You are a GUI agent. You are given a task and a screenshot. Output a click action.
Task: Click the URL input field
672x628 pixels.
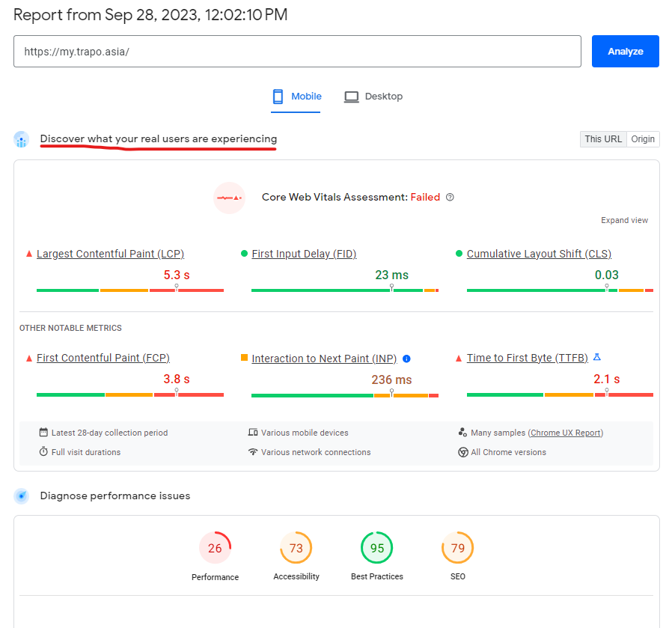pyautogui.click(x=297, y=51)
